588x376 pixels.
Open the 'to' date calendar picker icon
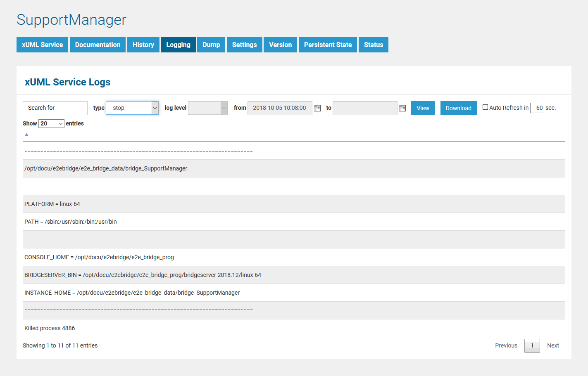click(402, 108)
